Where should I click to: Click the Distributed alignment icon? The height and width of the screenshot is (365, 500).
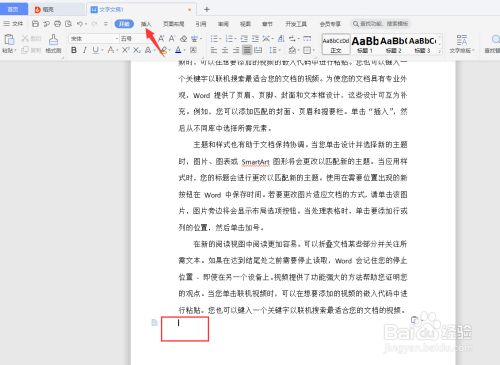pyautogui.click(x=258, y=50)
